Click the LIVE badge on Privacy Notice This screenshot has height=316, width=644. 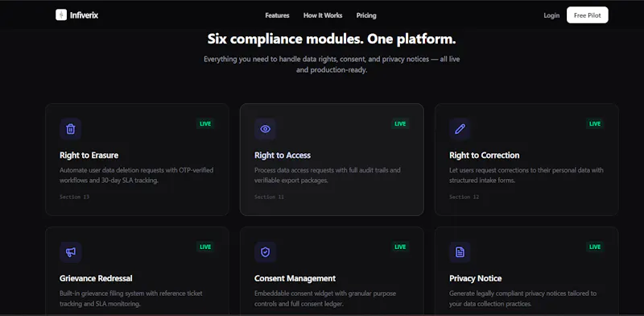(x=595, y=247)
